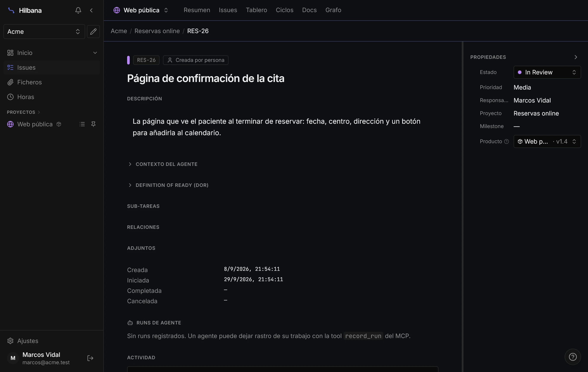This screenshot has height=372, width=588.
Task: Click the Iniciada timestamp 29/9/2026
Action: point(253,279)
